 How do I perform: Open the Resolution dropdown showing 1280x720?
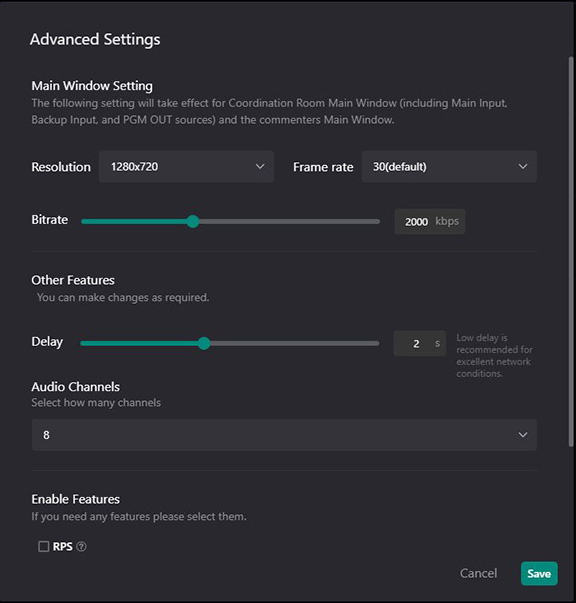pos(186,167)
